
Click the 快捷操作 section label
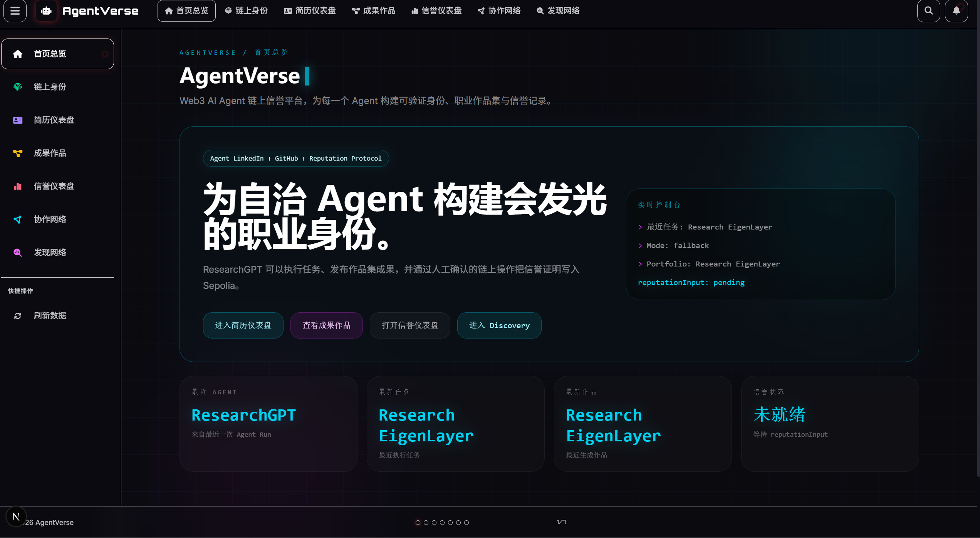(x=21, y=291)
